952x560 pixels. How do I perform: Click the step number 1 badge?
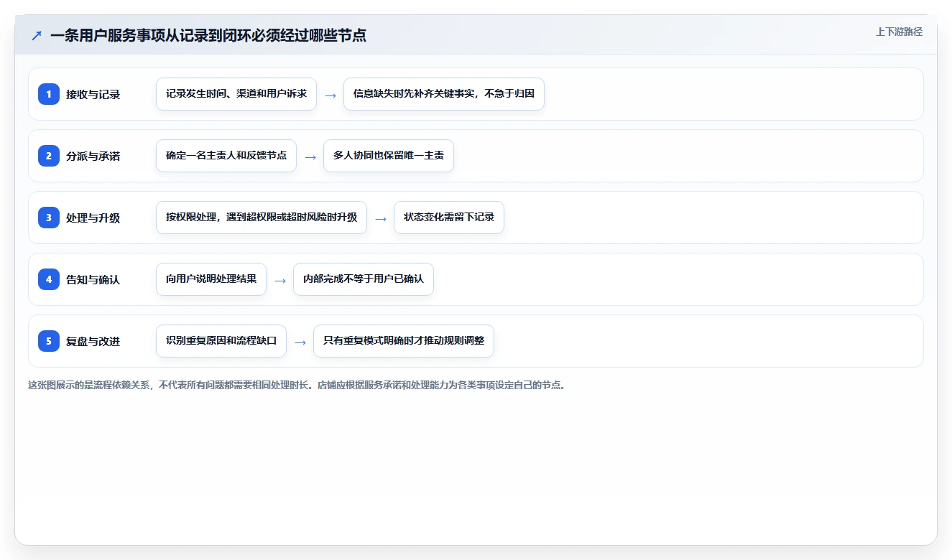pos(49,94)
